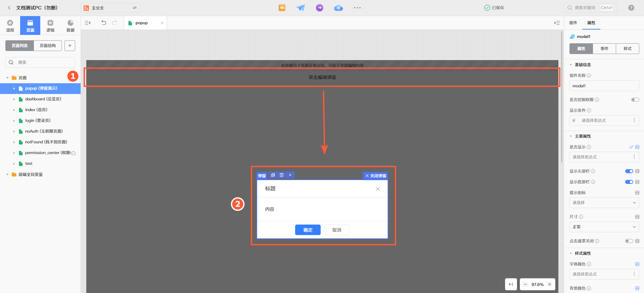Select the test page
This screenshot has width=644, height=293.
[x=29, y=163]
